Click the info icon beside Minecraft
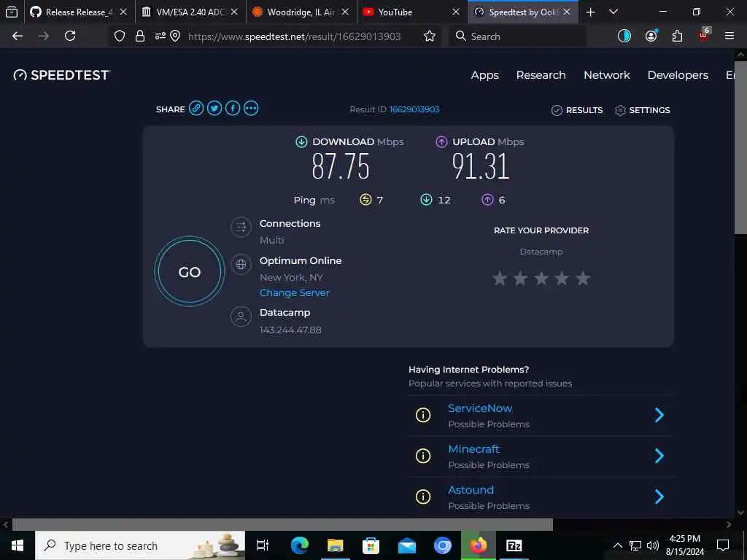The image size is (747, 560). [x=423, y=456]
